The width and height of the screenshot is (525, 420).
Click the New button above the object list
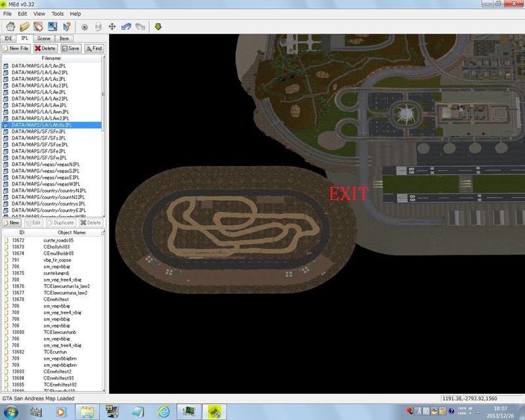12,222
